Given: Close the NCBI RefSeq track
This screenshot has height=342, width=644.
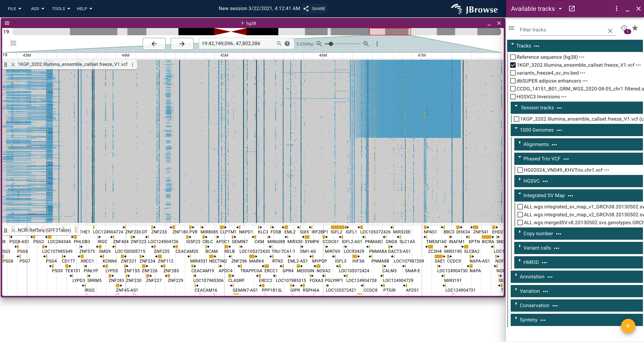Looking at the screenshot, I should coord(13,230).
